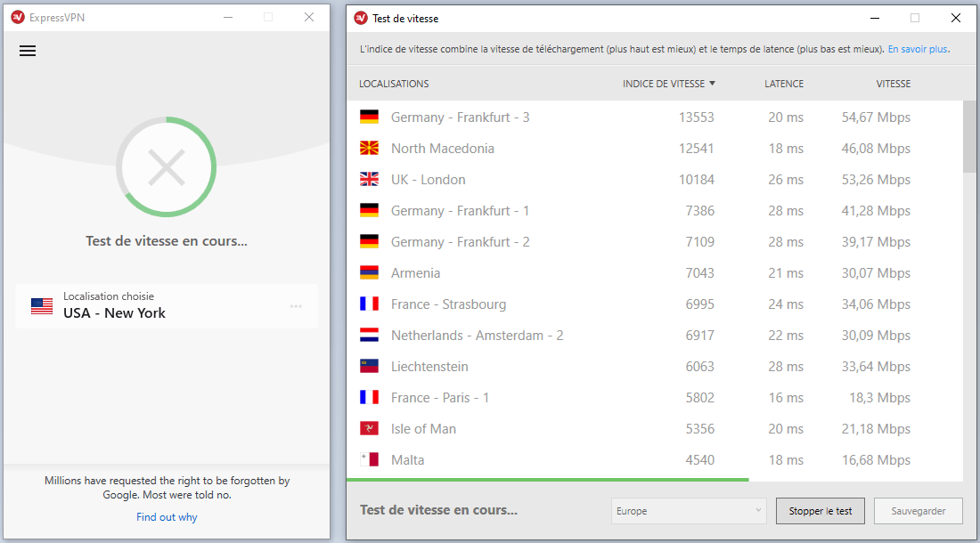The width and height of the screenshot is (980, 543).
Task: Click the Sauvegarder button
Action: pos(919,511)
